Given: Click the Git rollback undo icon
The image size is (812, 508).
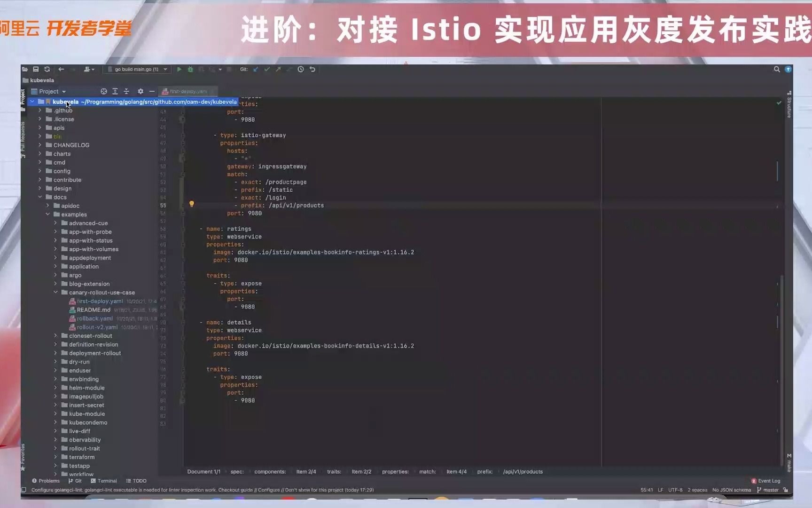Looking at the screenshot, I should 312,69.
